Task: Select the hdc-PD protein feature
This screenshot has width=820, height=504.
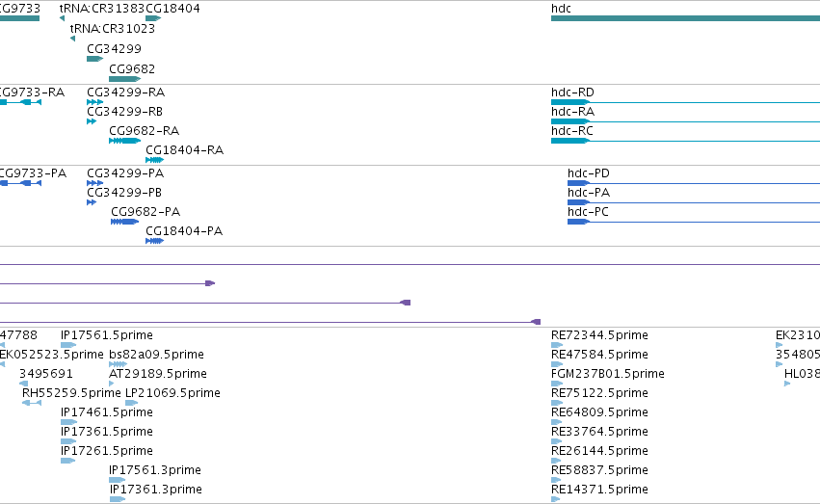Action: pos(578,183)
